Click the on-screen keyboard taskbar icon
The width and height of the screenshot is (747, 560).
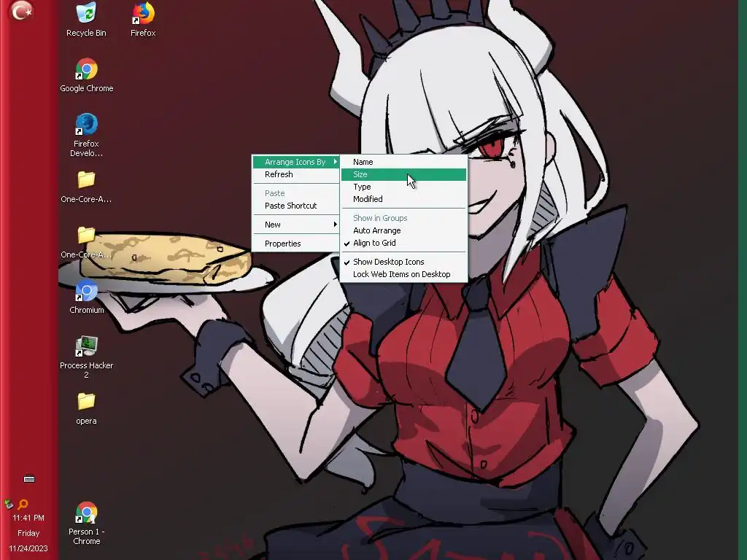click(29, 479)
